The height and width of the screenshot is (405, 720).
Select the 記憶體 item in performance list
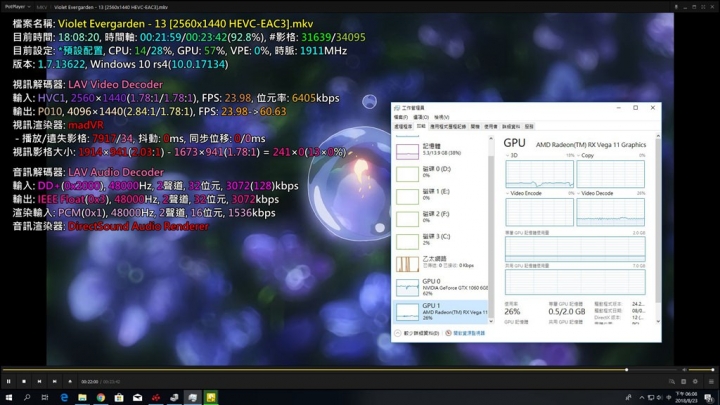tap(441, 151)
